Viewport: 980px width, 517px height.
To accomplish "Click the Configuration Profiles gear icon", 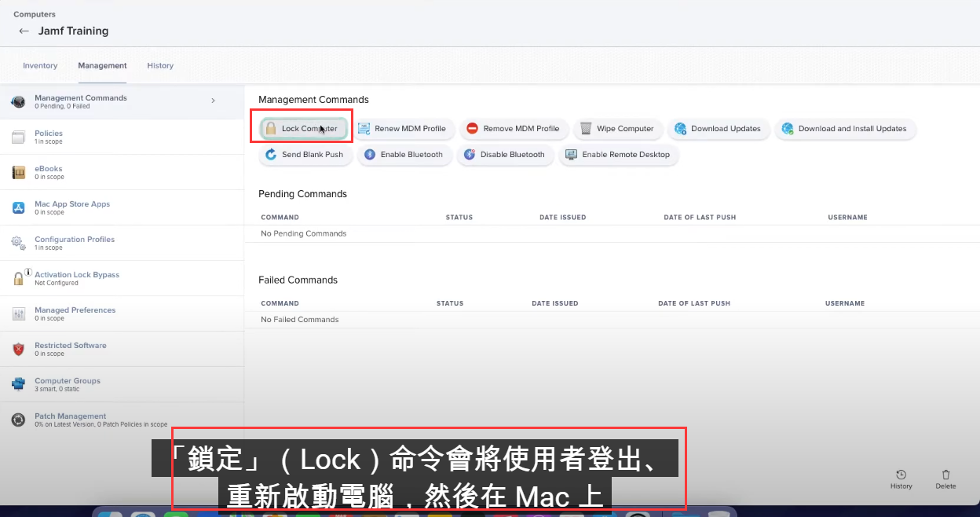I will pyautogui.click(x=18, y=244).
